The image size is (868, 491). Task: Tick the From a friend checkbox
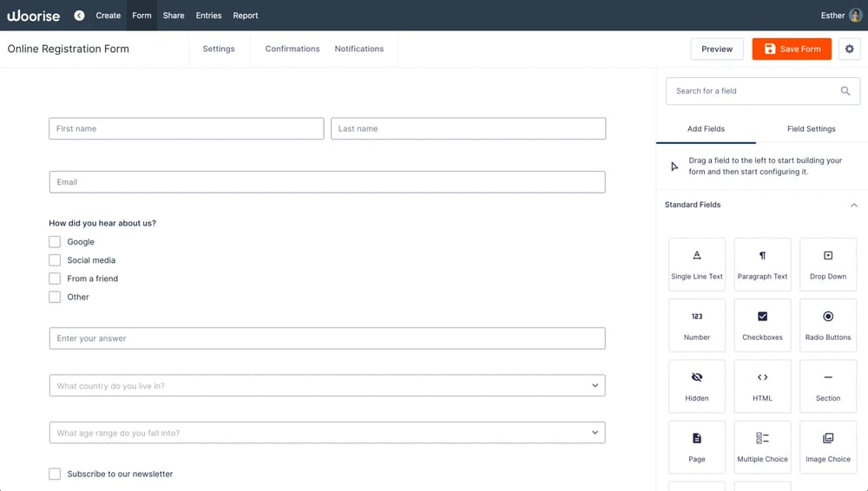54,278
